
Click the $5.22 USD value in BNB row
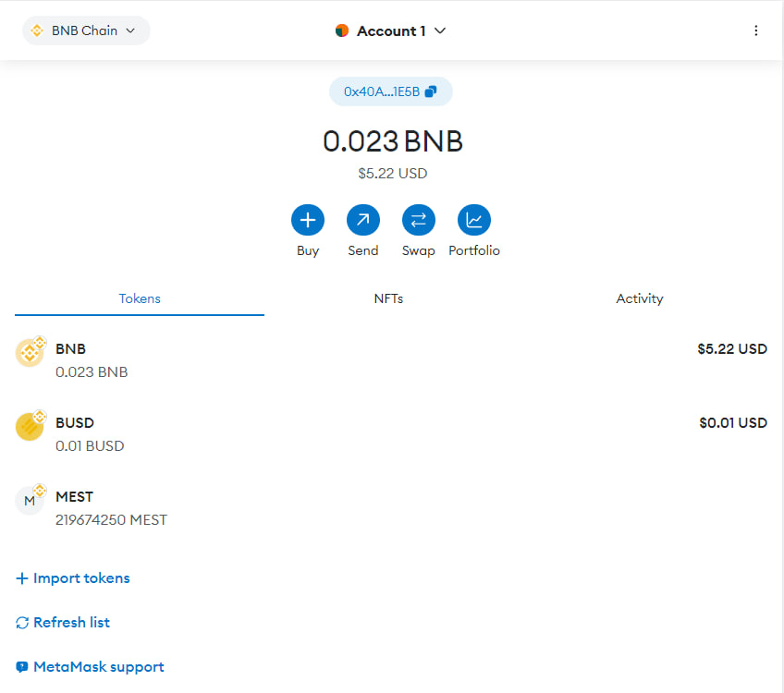coord(732,348)
